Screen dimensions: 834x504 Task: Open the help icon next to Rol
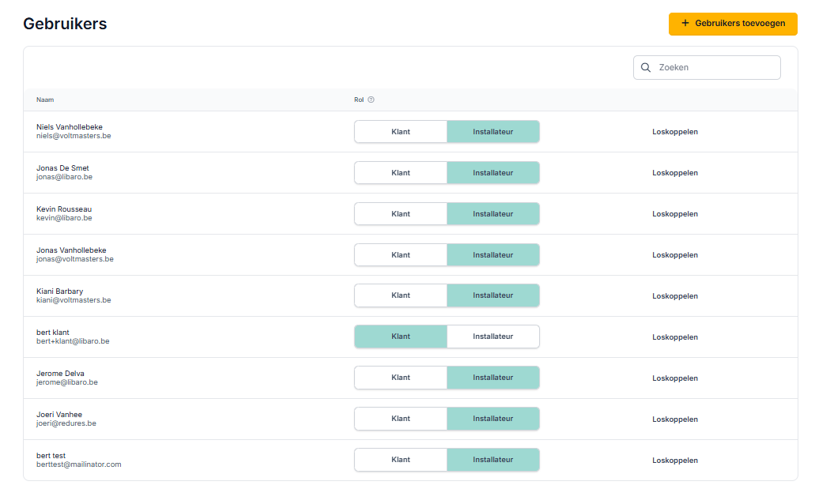[x=371, y=100]
